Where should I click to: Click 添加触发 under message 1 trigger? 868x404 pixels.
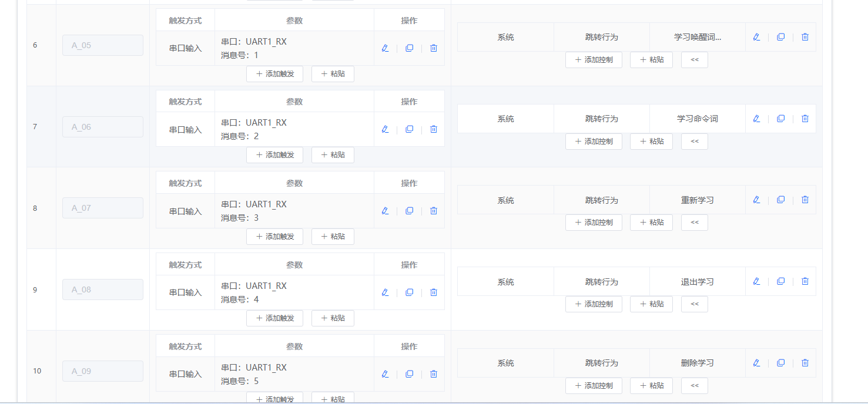click(x=274, y=73)
